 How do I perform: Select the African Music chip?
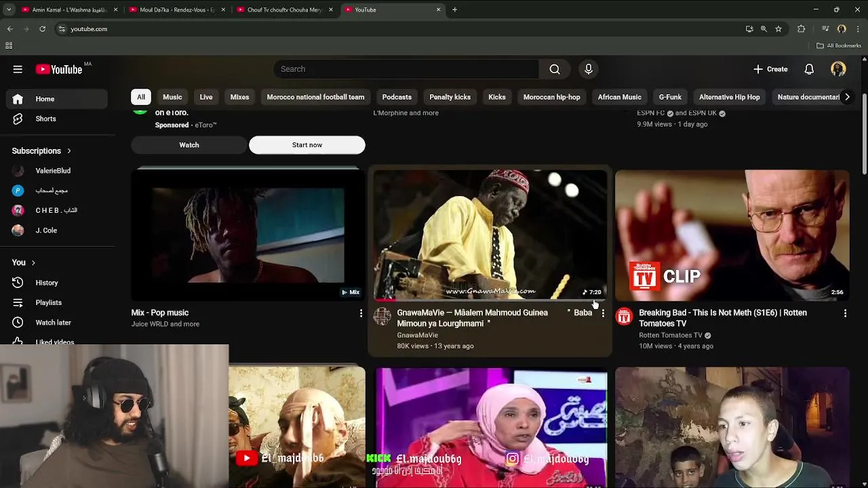pos(619,97)
